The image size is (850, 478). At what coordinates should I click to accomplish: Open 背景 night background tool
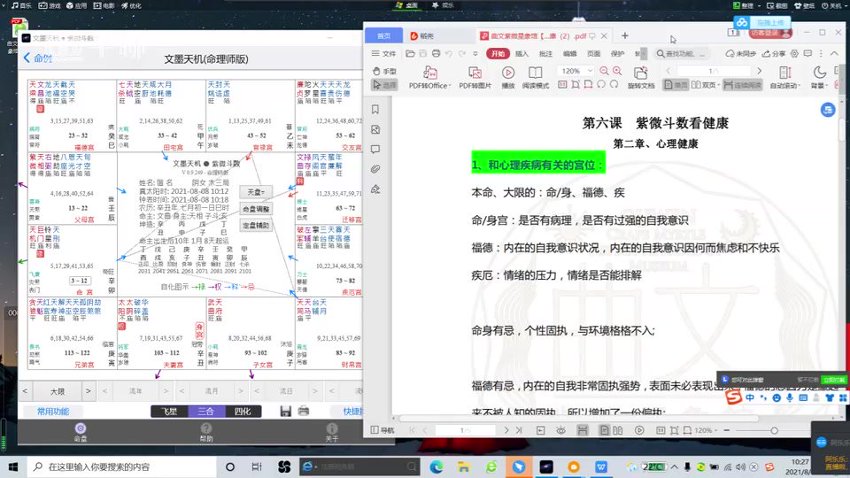[819, 77]
